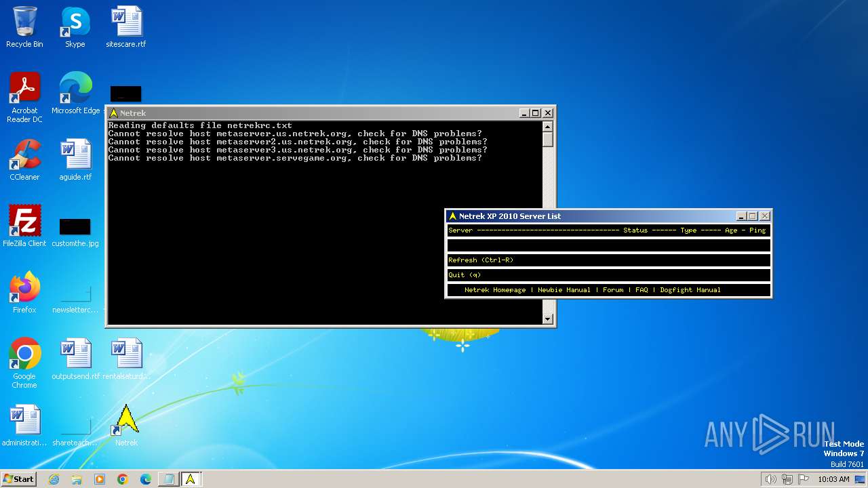Open Windows Media Player in taskbar
The height and width of the screenshot is (488, 868).
tap(100, 479)
